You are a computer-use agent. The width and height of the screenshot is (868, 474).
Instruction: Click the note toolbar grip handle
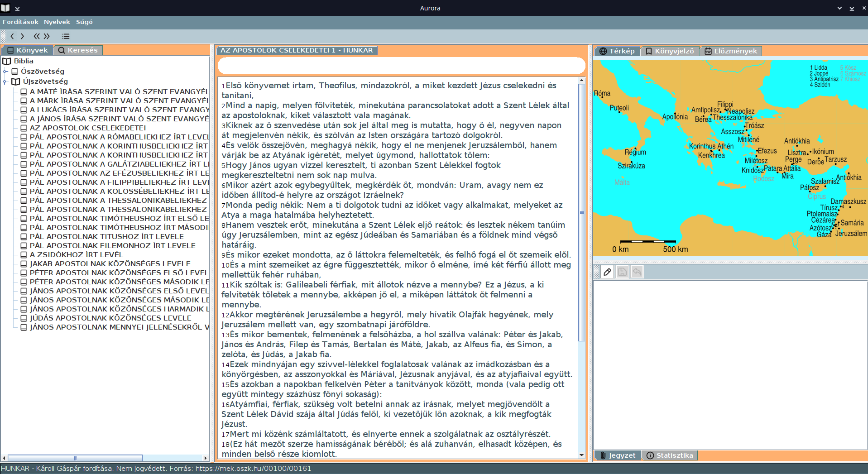click(596, 272)
